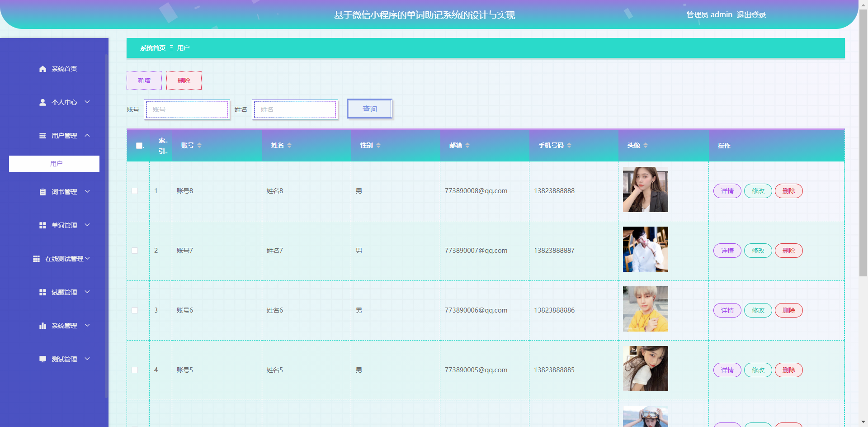Viewport: 868px width, 427px height.
Task: Check the checkbox for row 账号8
Action: pyautogui.click(x=135, y=191)
